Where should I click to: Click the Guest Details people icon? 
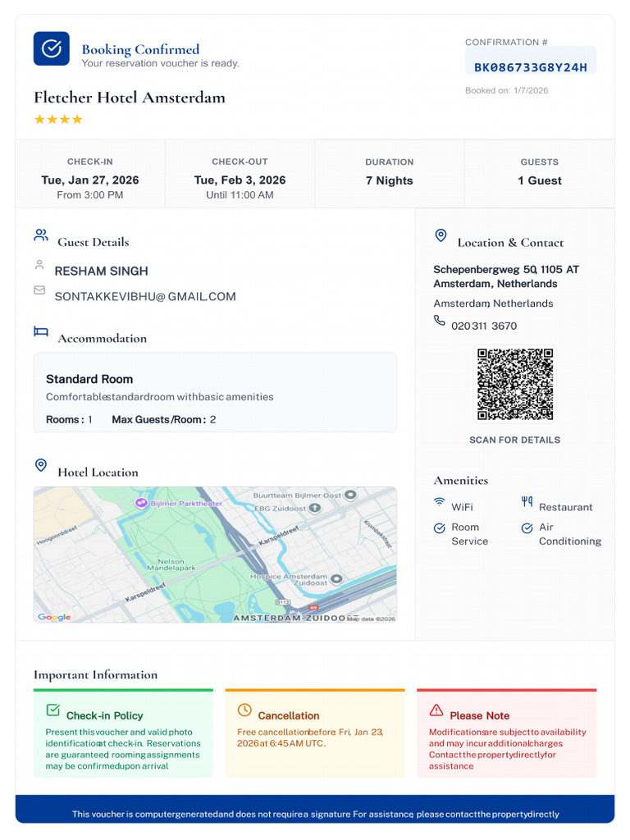click(41, 235)
